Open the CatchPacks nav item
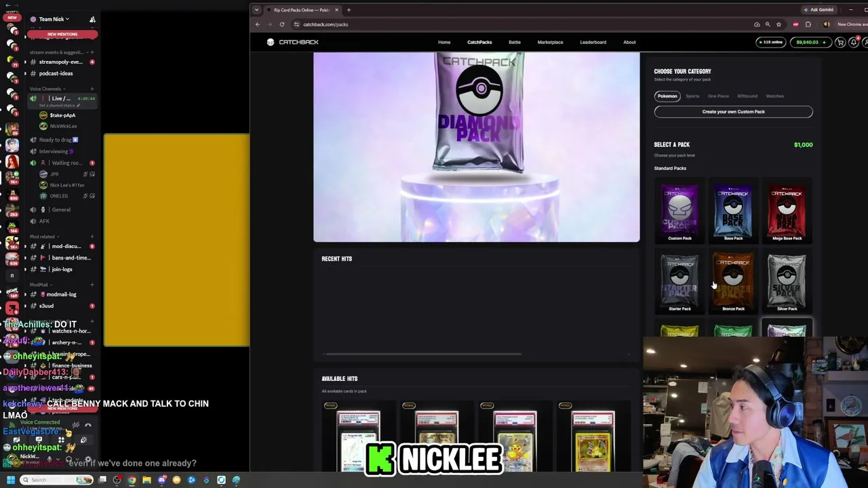 pos(479,42)
